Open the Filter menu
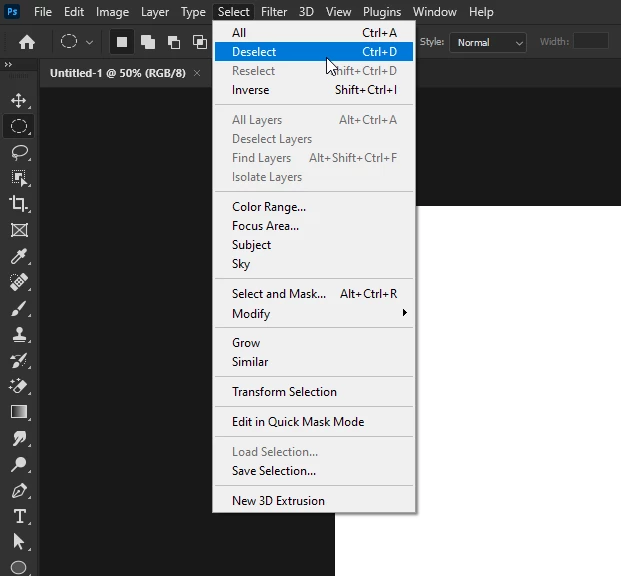This screenshot has width=621, height=576. pos(274,12)
